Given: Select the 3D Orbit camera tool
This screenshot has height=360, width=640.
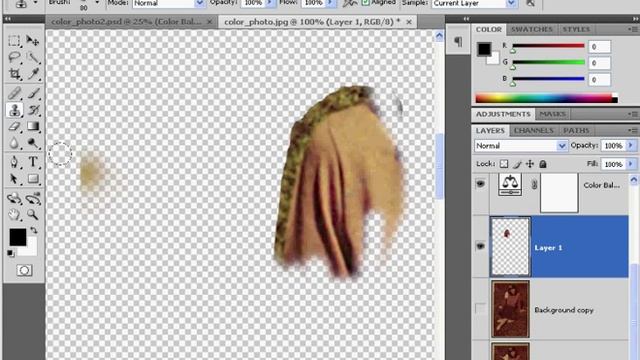Looking at the screenshot, I should [33, 198].
